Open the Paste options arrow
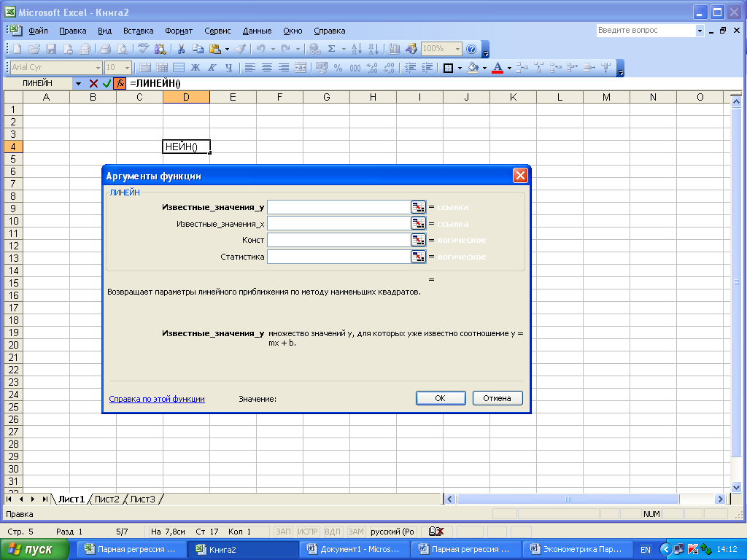 pyautogui.click(x=228, y=49)
